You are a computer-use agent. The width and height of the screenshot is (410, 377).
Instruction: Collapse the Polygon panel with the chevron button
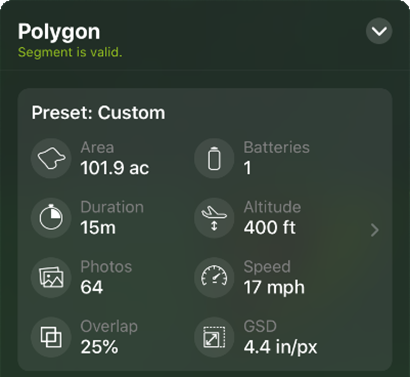coord(379,31)
